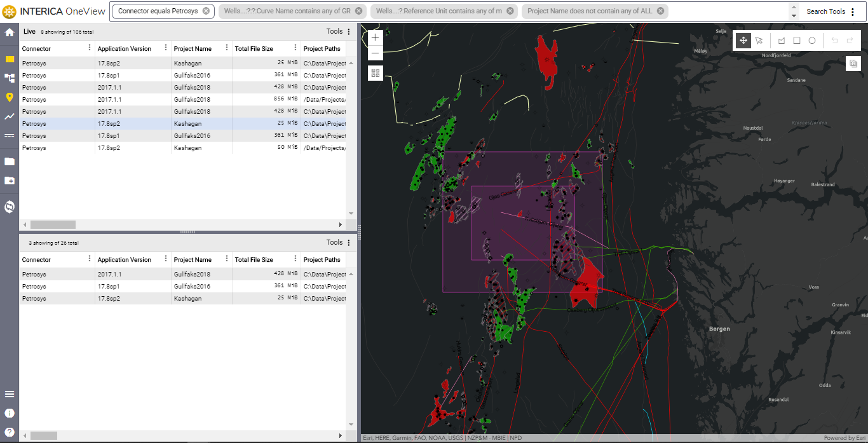Open Project Name column menu in lower table
Viewport: 868px width, 443px height.
(227, 259)
